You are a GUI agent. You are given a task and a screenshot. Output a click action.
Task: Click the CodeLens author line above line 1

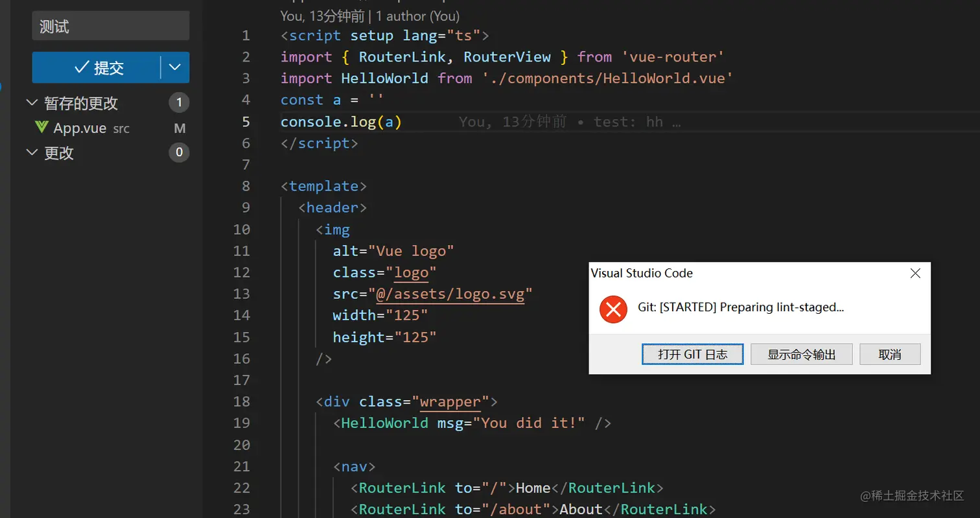pyautogui.click(x=370, y=15)
